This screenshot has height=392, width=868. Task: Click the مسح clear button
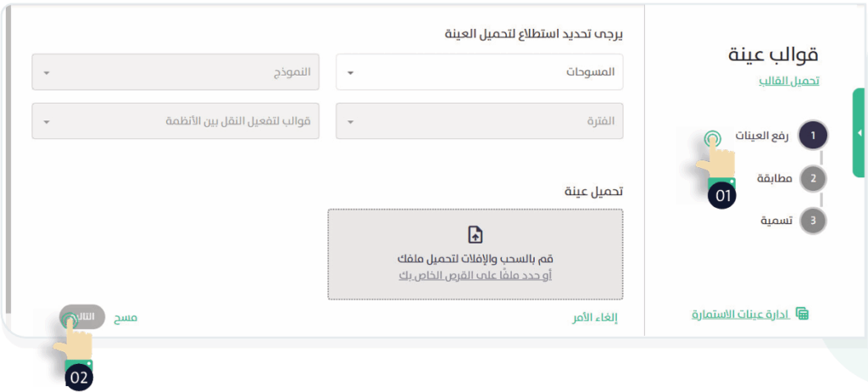pyautogui.click(x=126, y=318)
